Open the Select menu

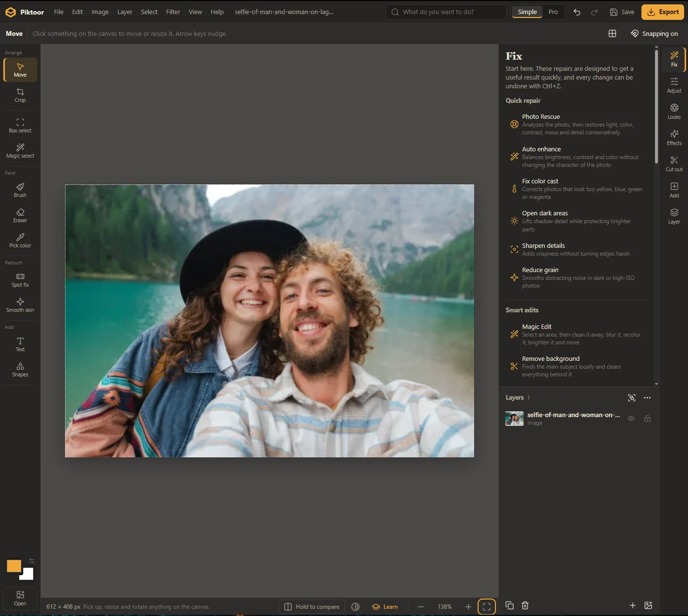[149, 12]
